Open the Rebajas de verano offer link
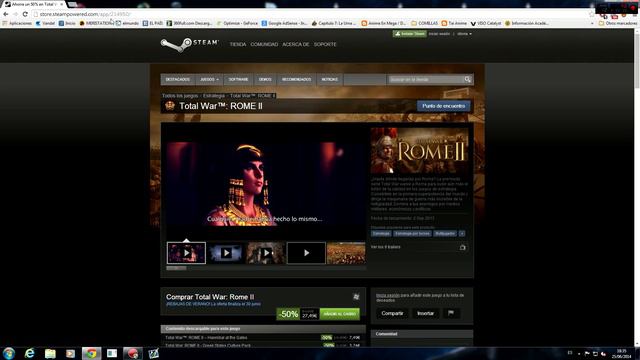640x360 pixels. coord(213,304)
